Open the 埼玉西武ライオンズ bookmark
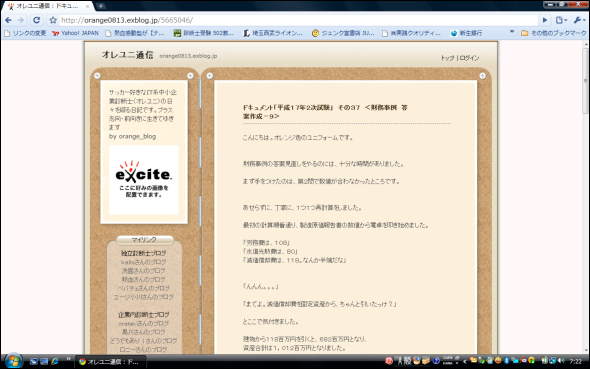 coord(272,33)
